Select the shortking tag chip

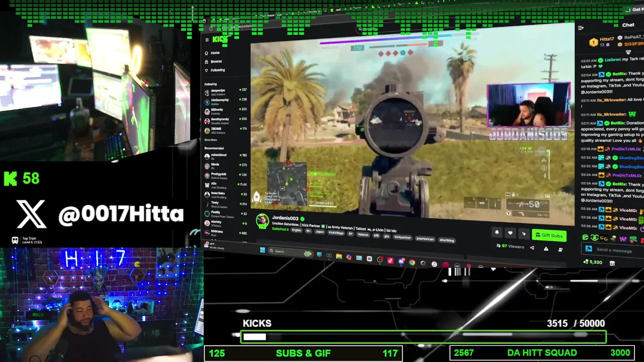pyautogui.click(x=446, y=240)
